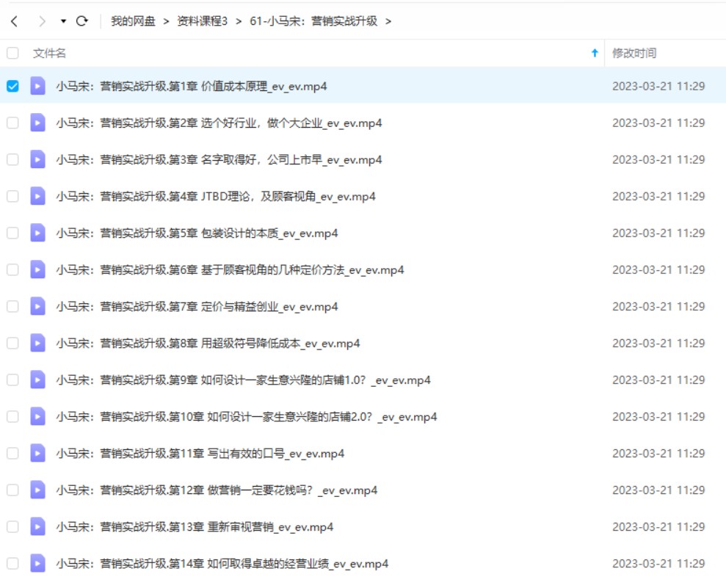The height and width of the screenshot is (588, 726).
Task: Check the 第2章 选个好行业 file checkbox
Action: (x=13, y=123)
